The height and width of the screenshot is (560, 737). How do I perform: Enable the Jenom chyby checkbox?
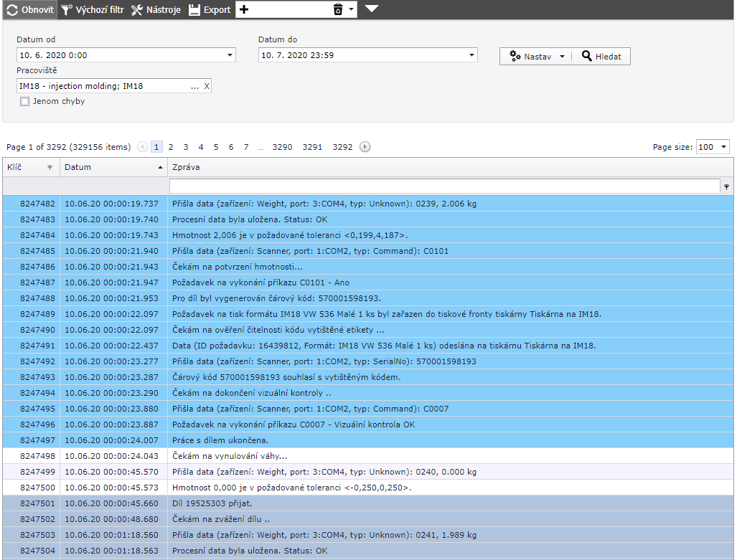25,102
